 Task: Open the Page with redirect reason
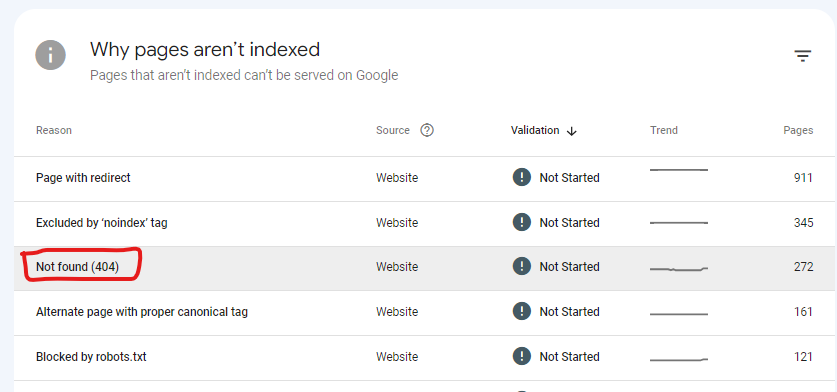pyautogui.click(x=83, y=178)
